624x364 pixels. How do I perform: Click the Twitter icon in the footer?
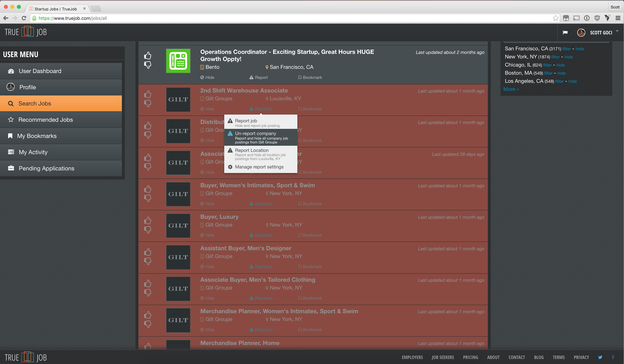(x=600, y=357)
